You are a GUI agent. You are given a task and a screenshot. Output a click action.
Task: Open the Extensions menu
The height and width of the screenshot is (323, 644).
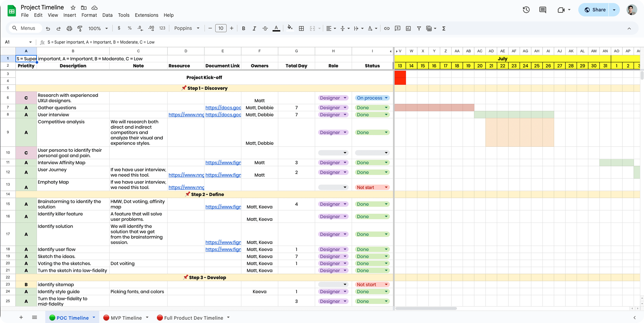click(x=146, y=15)
